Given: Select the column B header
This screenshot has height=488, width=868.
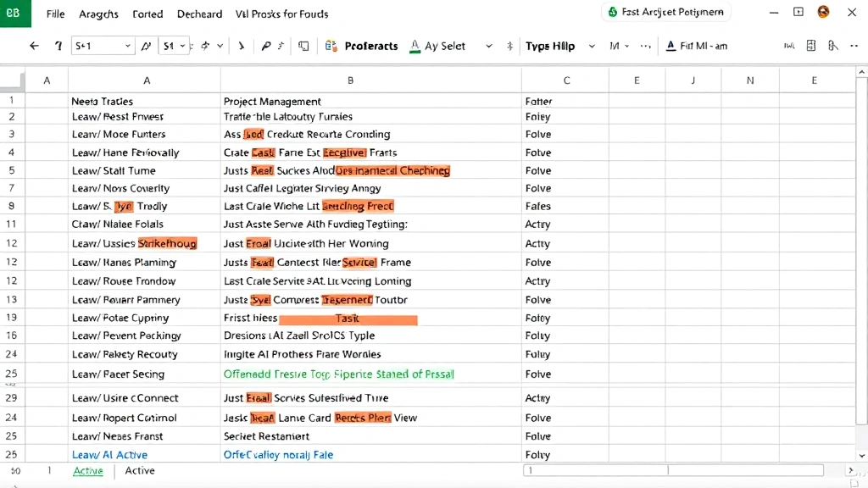Looking at the screenshot, I should (x=350, y=80).
